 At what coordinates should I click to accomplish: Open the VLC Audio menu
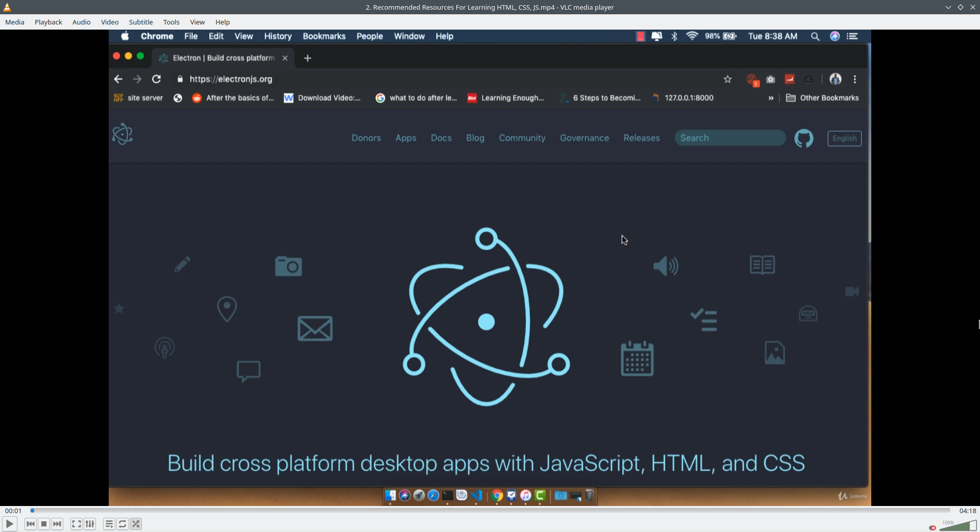coord(81,22)
